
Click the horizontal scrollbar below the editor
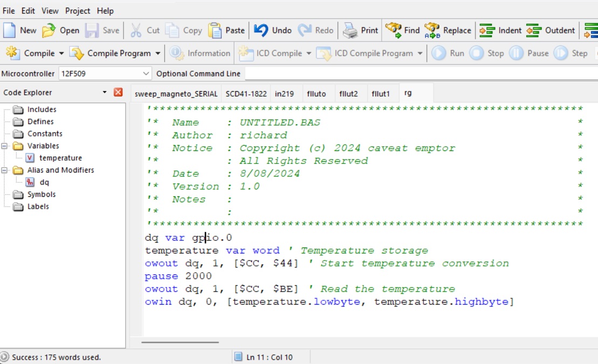coord(180,342)
